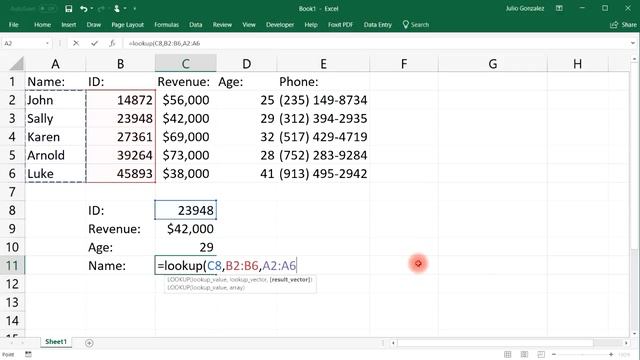Viewport: 640px width, 360px height.
Task: Click the Share icon
Action: [613, 25]
